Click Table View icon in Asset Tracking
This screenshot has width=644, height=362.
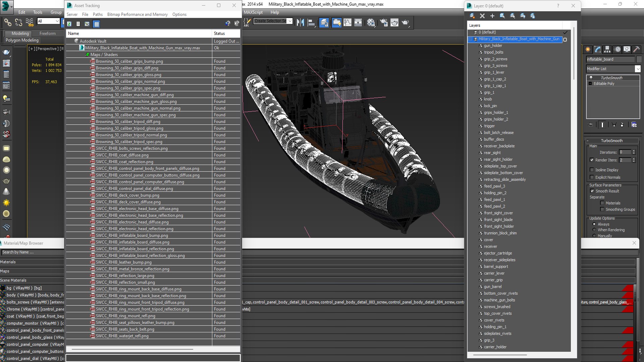97,24
